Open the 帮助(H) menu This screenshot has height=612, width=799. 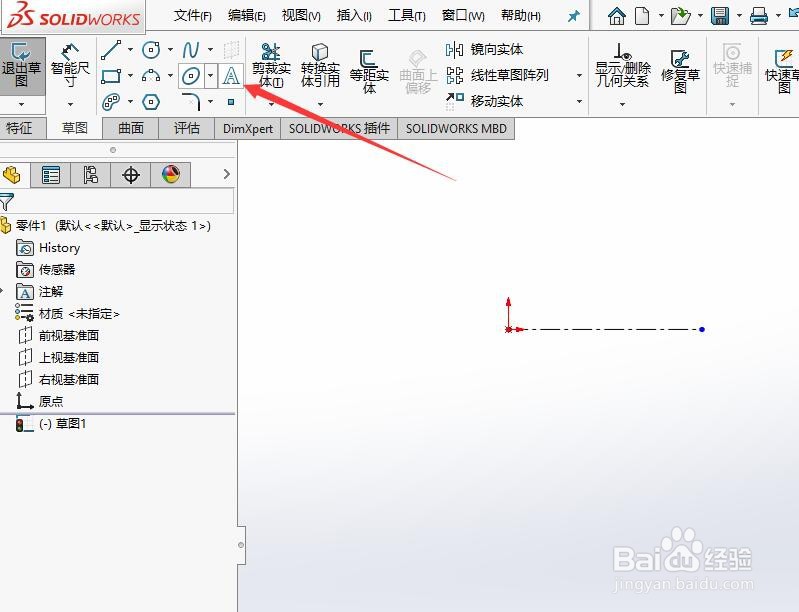[x=521, y=16]
